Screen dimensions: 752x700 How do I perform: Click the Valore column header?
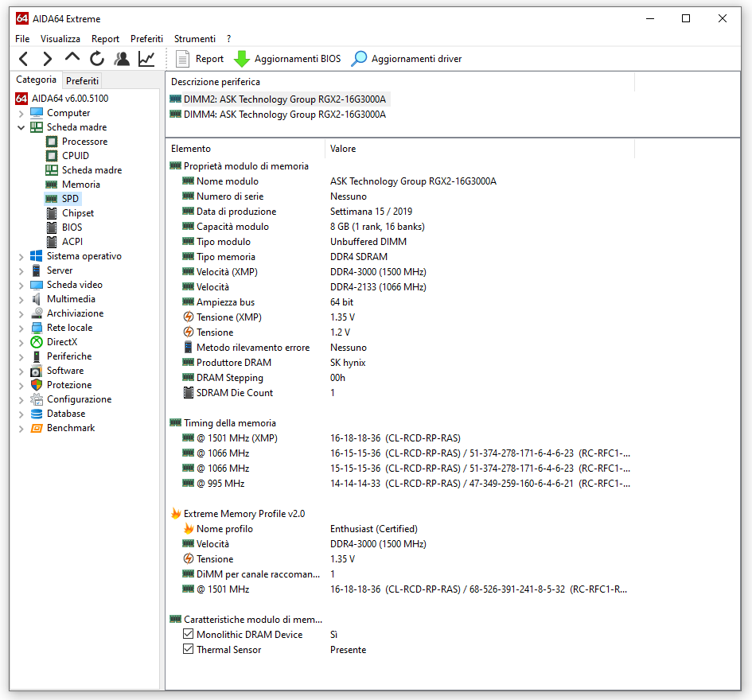click(x=343, y=149)
